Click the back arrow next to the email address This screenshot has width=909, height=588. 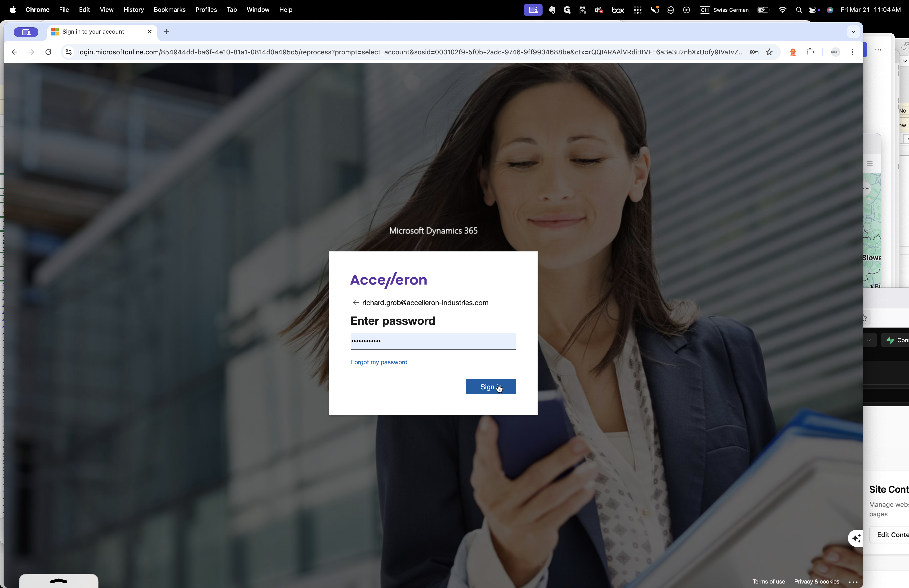[355, 303]
